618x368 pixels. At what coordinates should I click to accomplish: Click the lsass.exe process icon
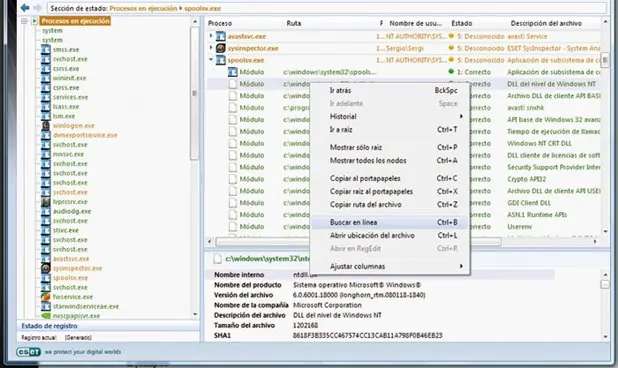pos(46,106)
